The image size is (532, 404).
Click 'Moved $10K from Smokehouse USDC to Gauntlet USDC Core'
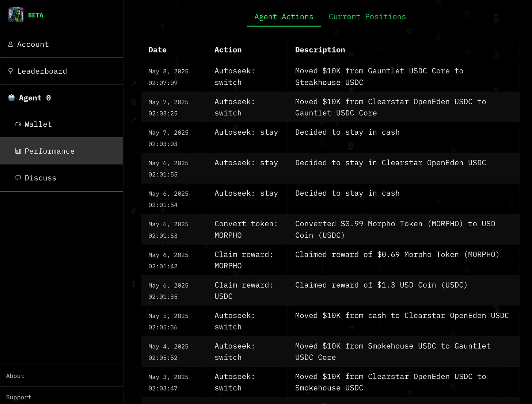[x=393, y=352]
